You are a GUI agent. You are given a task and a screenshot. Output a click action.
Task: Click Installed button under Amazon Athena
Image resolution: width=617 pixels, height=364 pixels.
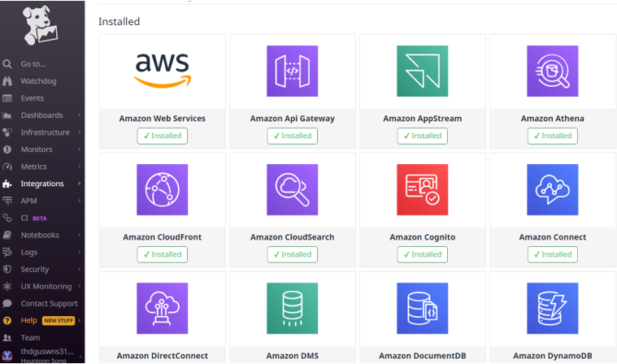pyautogui.click(x=553, y=136)
